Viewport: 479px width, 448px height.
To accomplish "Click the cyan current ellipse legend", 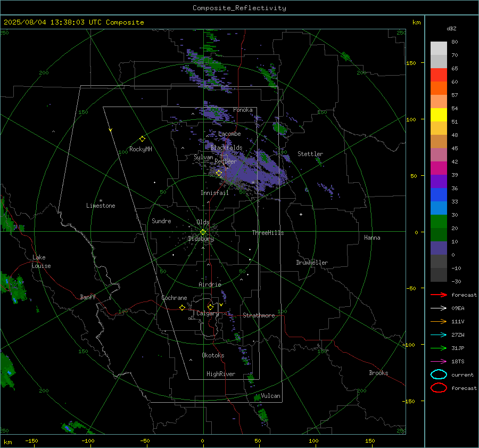I will (x=439, y=374).
